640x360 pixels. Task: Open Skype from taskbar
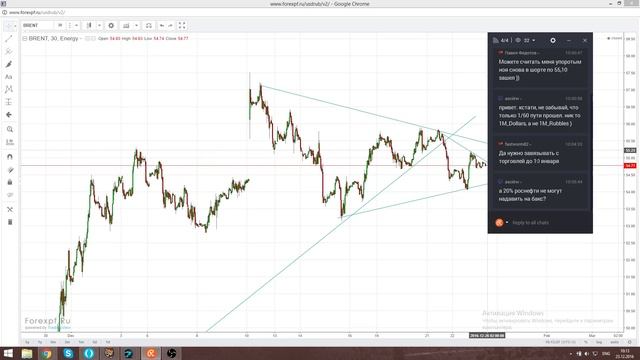point(68,353)
